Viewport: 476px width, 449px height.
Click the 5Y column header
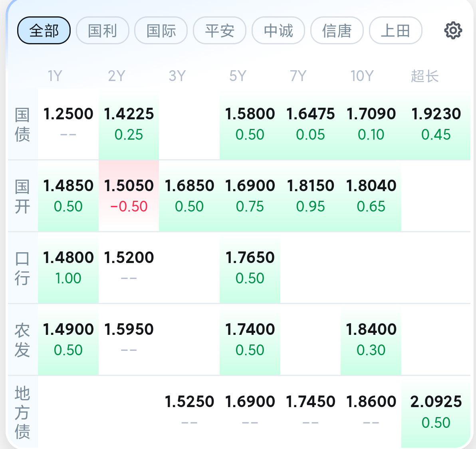click(x=238, y=76)
